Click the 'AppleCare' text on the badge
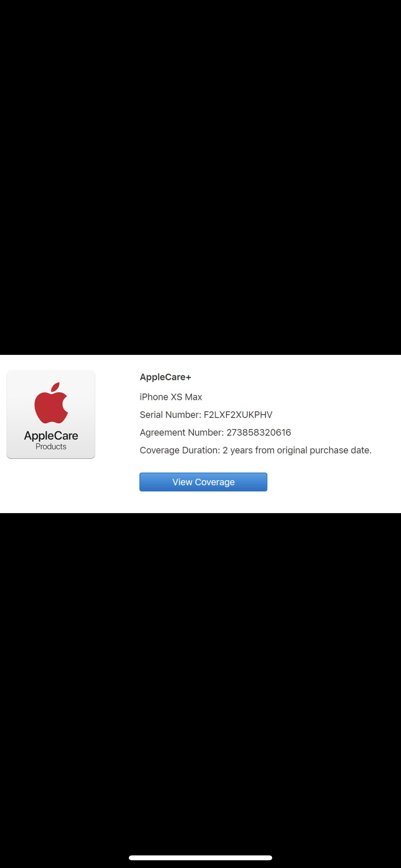This screenshot has height=868, width=401. [51, 436]
